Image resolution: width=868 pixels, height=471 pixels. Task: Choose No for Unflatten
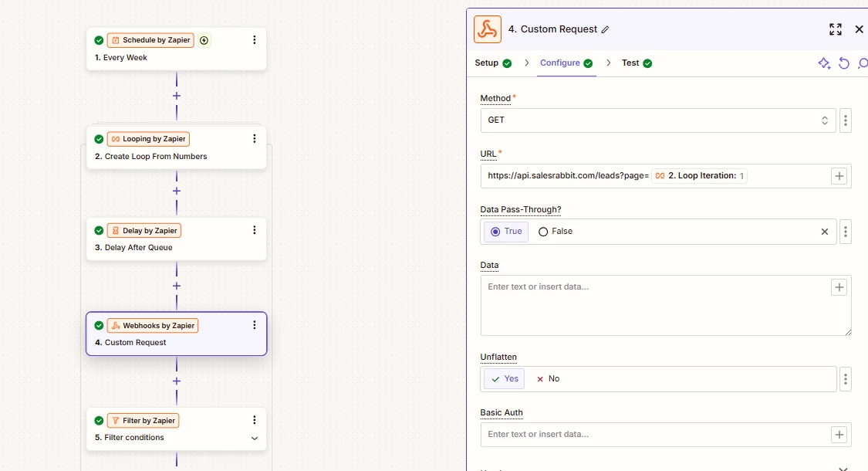(x=548, y=379)
